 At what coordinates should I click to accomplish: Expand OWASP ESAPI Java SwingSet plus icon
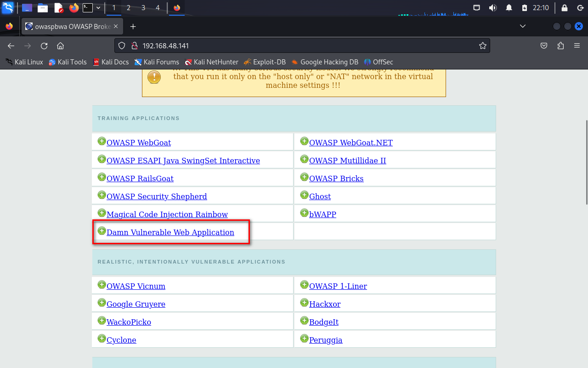point(102,159)
